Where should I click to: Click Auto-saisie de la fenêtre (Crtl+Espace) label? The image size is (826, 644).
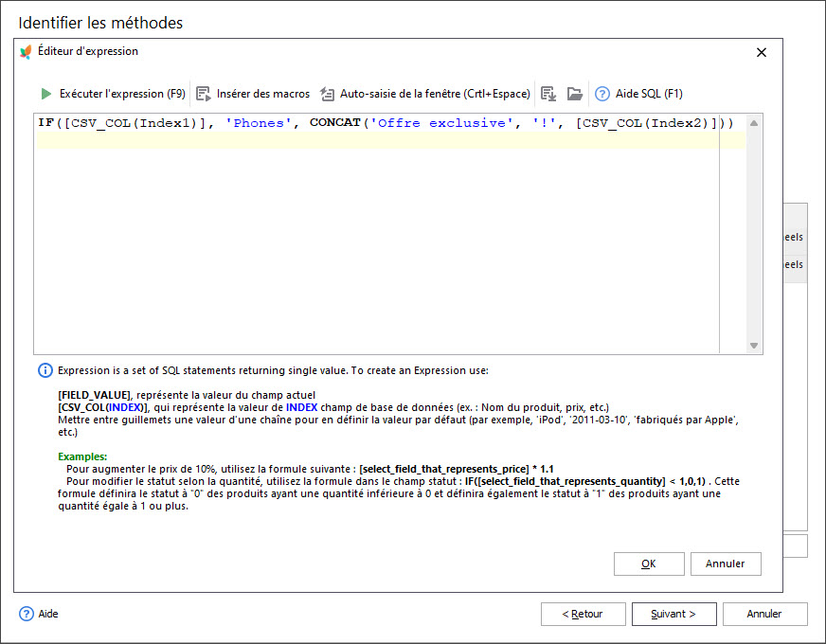[x=435, y=94]
